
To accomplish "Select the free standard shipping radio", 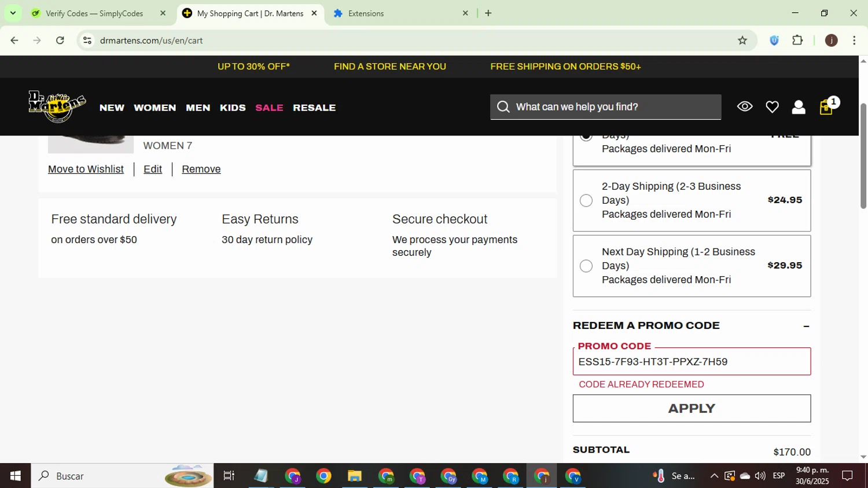I will click(x=586, y=137).
